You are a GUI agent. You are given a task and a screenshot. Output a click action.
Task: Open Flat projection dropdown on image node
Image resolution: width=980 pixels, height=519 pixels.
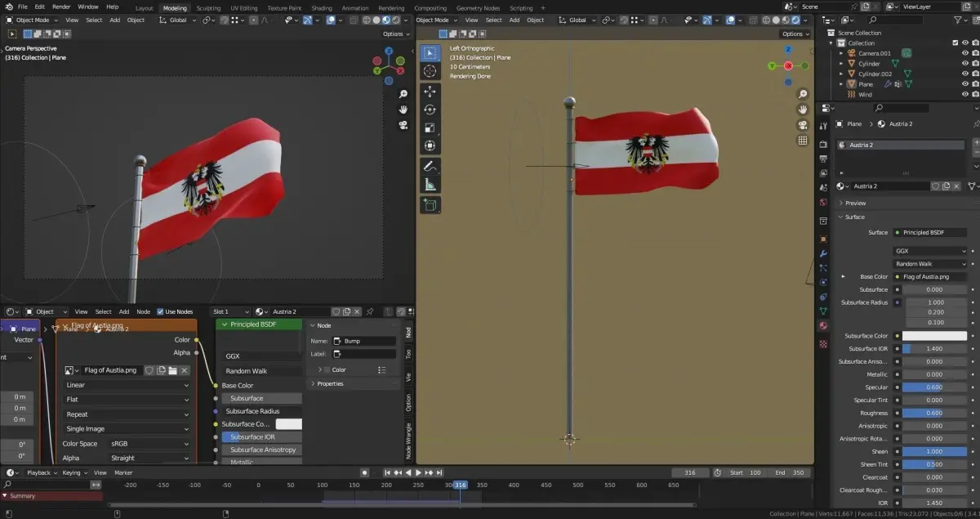tap(127, 400)
